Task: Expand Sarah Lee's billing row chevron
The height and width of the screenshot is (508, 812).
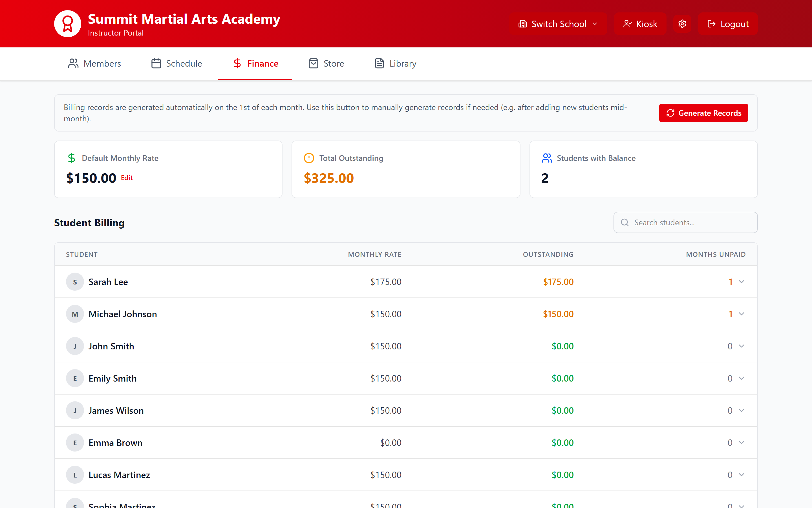Action: point(742,282)
